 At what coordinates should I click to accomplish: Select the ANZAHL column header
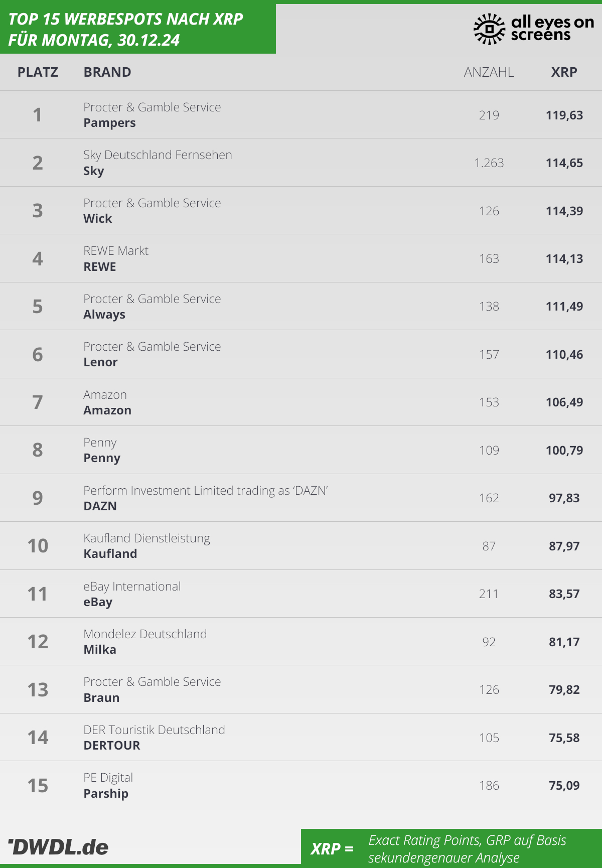point(489,72)
